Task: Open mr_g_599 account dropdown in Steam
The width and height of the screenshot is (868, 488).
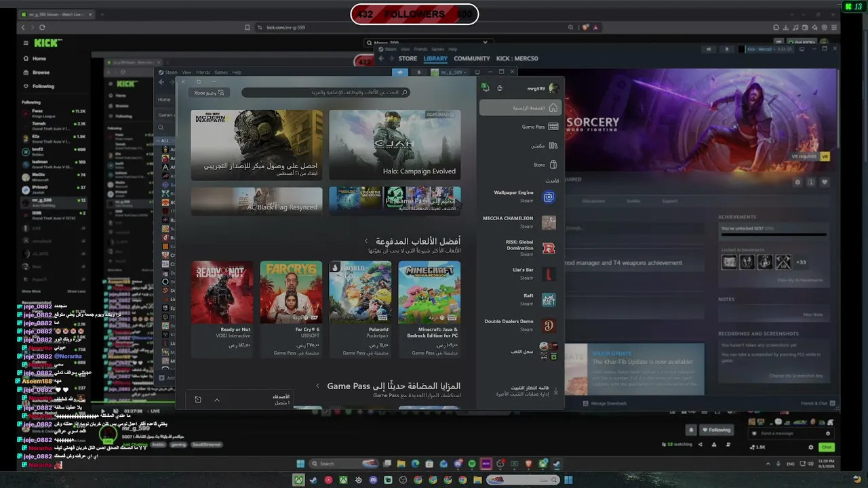Action: 450,72
